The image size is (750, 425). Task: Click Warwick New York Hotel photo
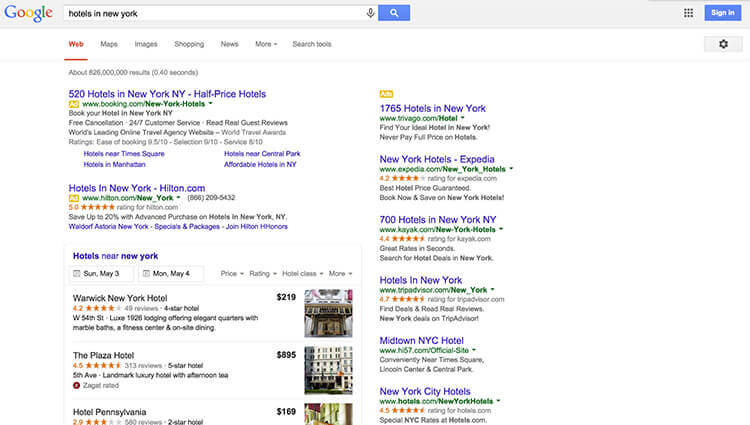(x=328, y=313)
